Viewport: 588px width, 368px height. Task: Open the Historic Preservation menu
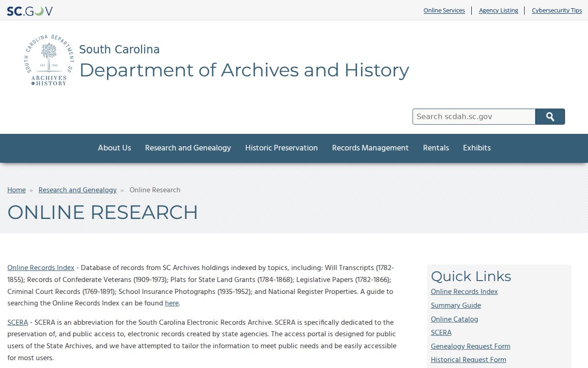(282, 148)
